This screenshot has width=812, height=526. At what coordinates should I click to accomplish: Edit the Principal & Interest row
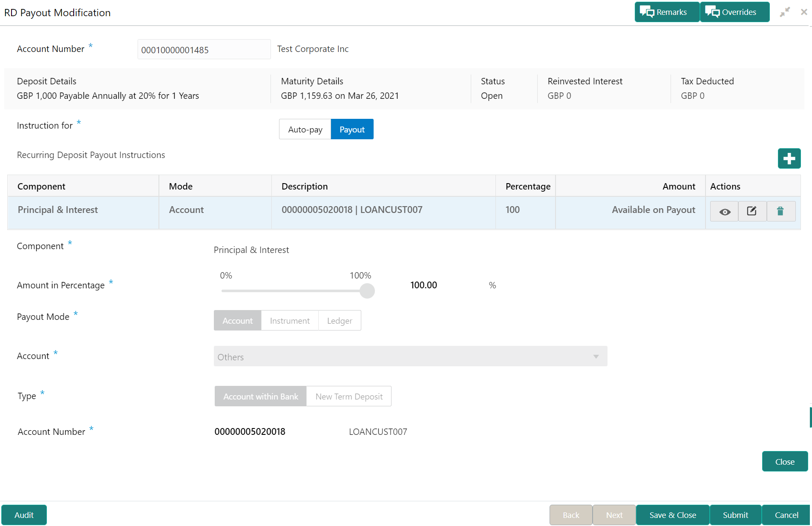point(752,211)
